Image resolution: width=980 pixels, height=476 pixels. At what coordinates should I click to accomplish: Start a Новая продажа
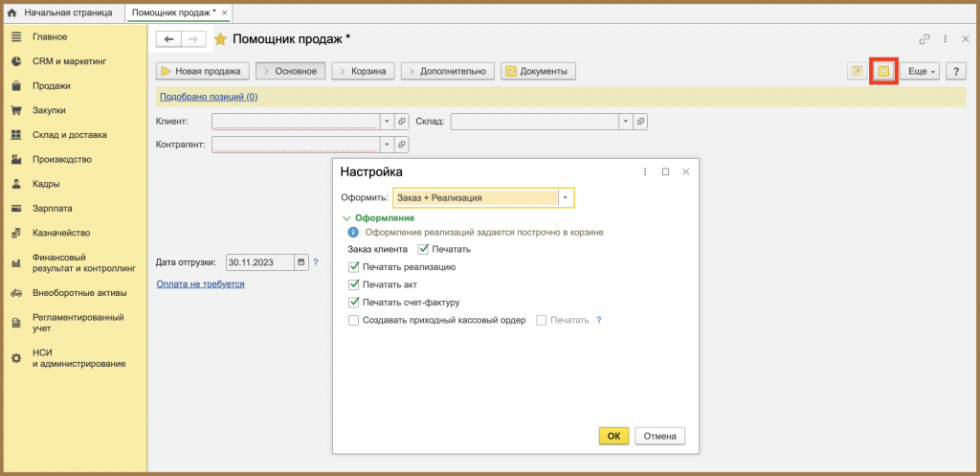(x=203, y=71)
